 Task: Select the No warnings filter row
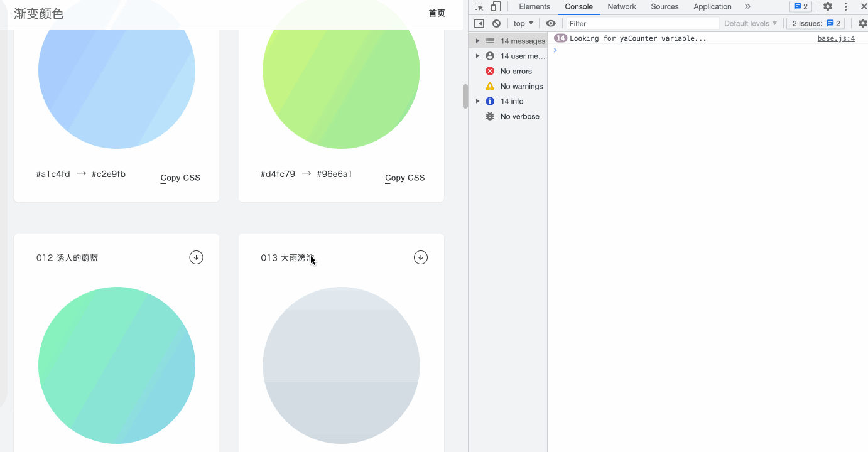508,86
